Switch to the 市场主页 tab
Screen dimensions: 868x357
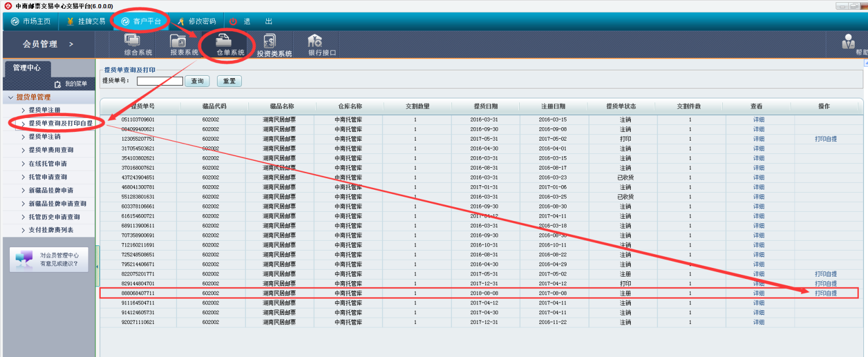pos(31,21)
